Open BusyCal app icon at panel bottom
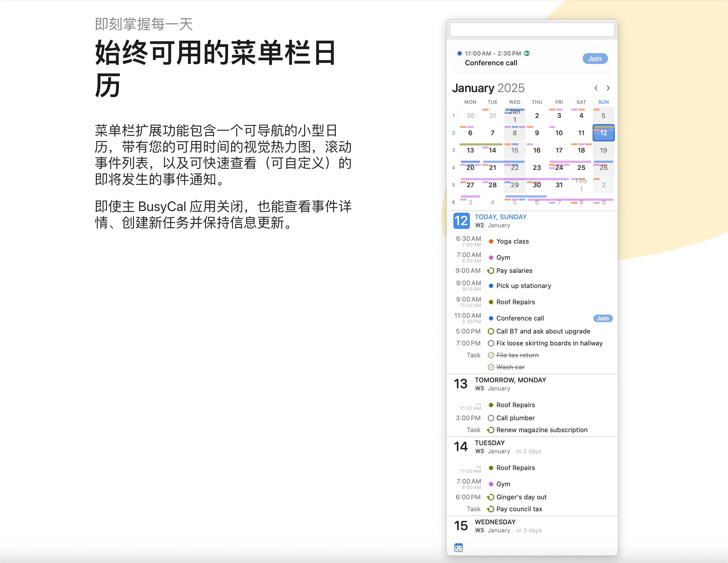 458,547
